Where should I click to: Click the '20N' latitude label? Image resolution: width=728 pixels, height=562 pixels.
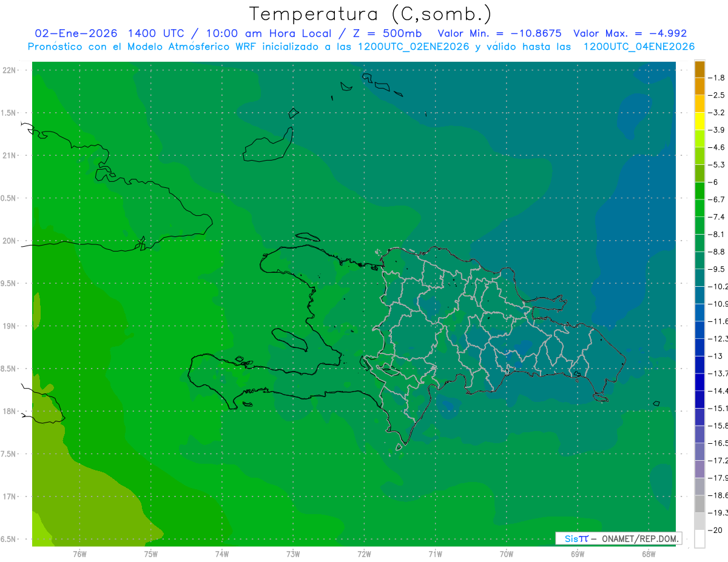coord(9,241)
